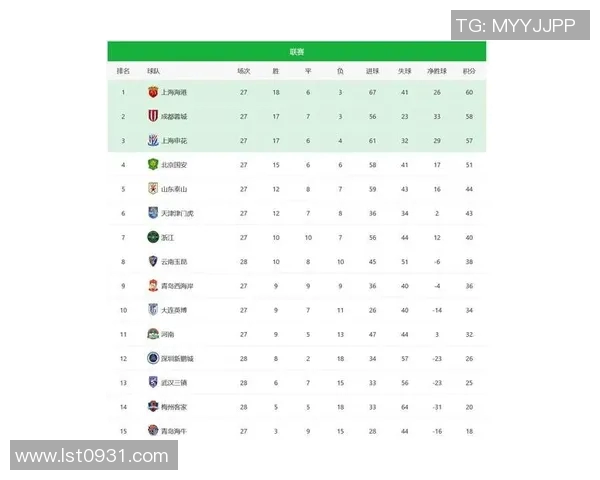Click the 大连英博 team crest
Image resolution: width=600 pixels, height=480 pixels.
coord(152,310)
